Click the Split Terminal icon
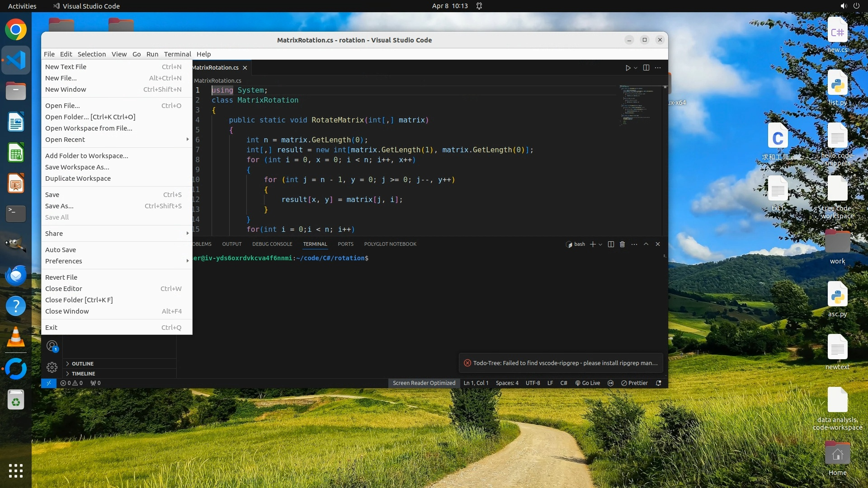Image resolution: width=868 pixels, height=488 pixels. pyautogui.click(x=611, y=244)
